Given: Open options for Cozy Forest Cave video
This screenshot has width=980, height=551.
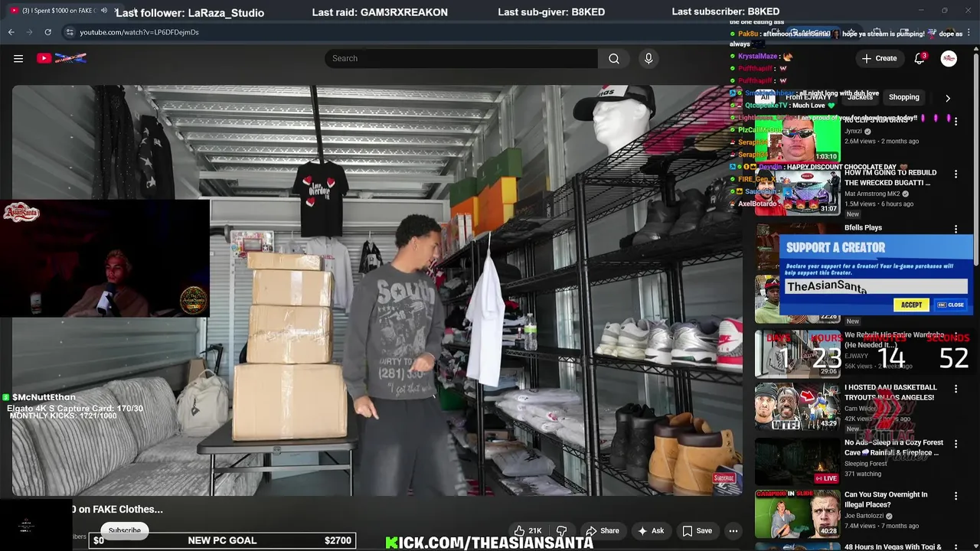Looking at the screenshot, I should (x=955, y=444).
